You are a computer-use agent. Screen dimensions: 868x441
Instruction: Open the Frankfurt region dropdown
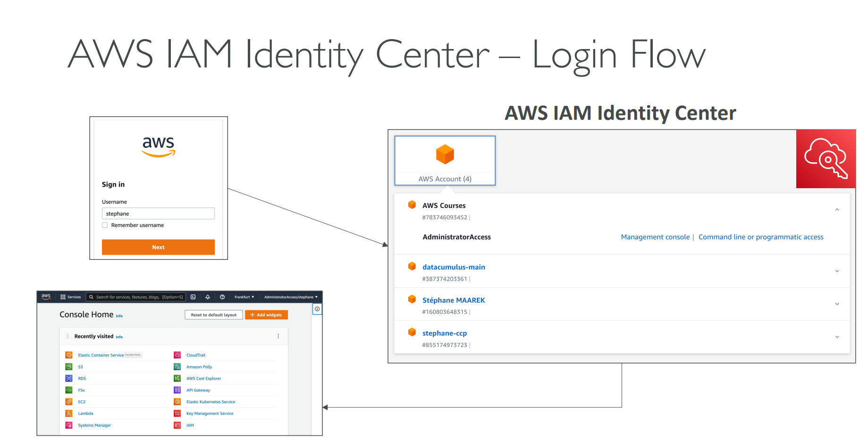pyautogui.click(x=244, y=297)
